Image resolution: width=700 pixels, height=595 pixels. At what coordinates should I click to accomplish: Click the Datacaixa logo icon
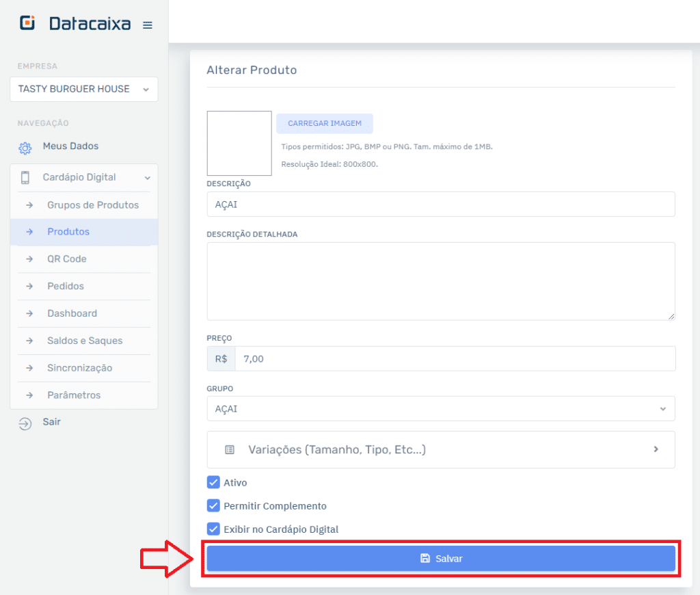[27, 23]
